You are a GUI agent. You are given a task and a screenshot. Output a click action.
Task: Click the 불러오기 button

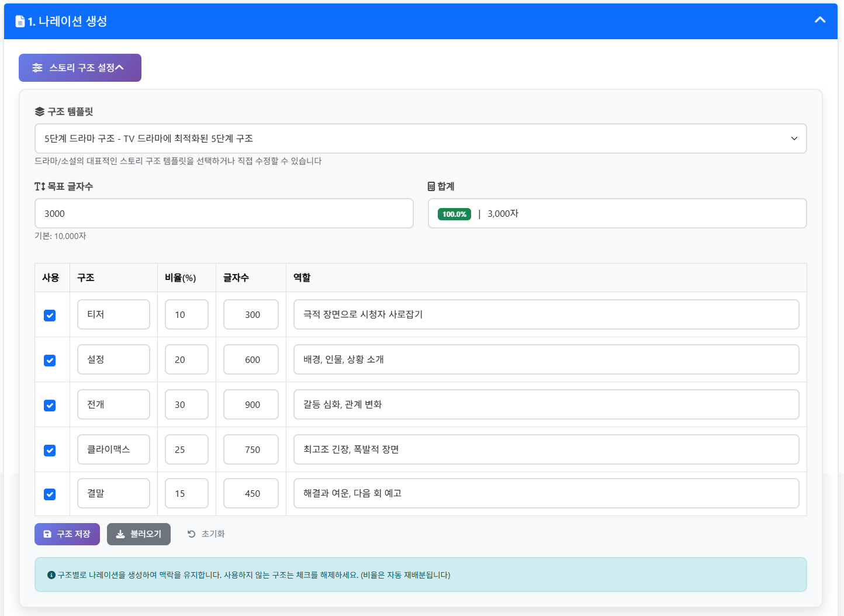(x=139, y=534)
